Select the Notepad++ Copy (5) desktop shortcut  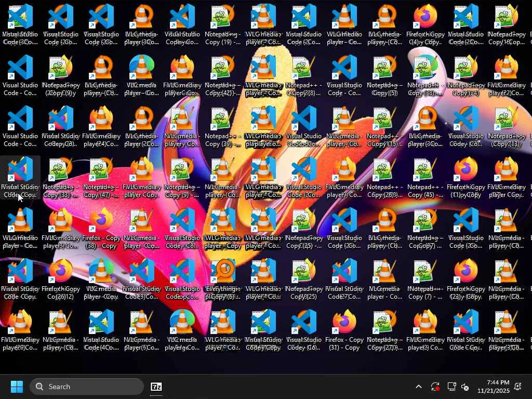pyautogui.click(x=384, y=75)
